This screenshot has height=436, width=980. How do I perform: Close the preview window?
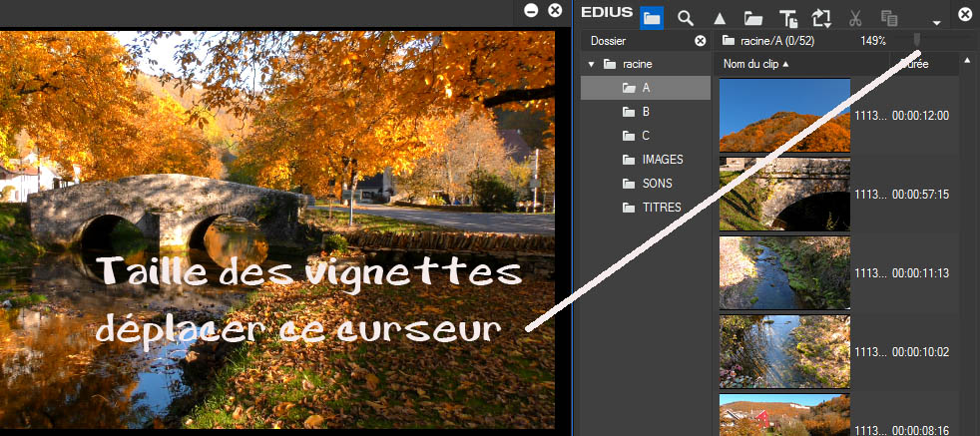[555, 11]
